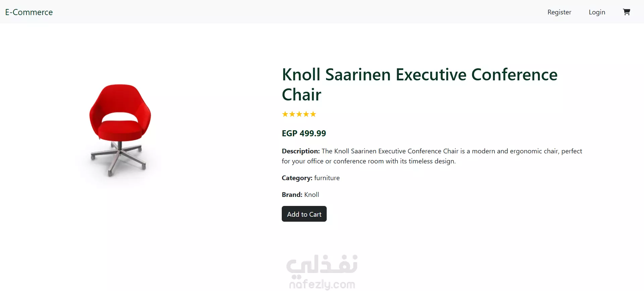Screen dimensions: 644x291
Task: Click the red chair product image
Action: tap(120, 130)
